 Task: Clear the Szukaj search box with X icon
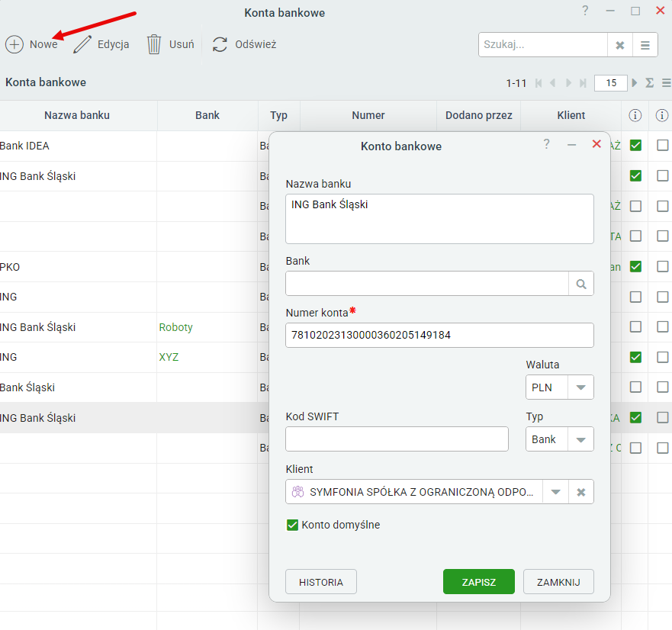pyautogui.click(x=619, y=45)
